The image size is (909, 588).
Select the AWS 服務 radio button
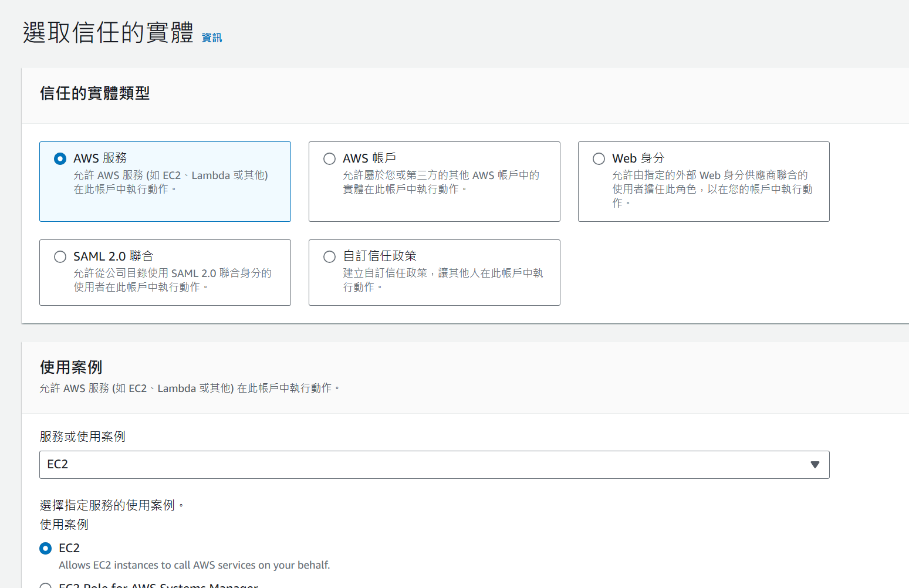60,158
